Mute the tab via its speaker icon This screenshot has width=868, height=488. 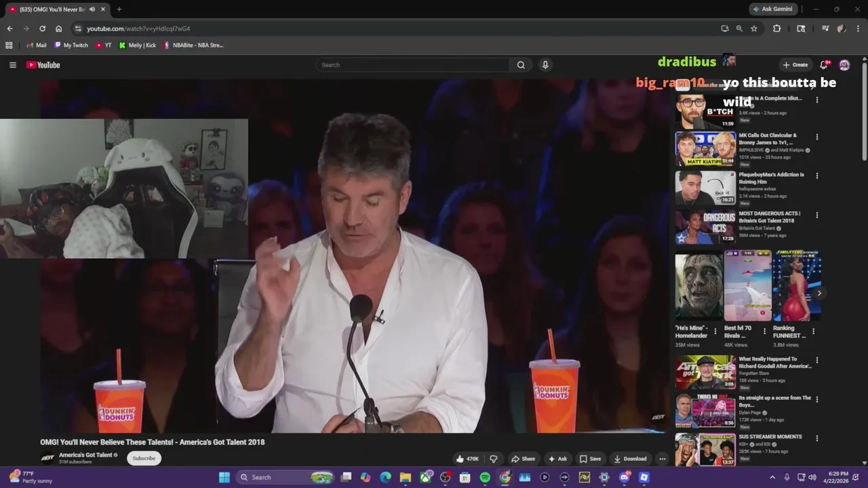[92, 9]
